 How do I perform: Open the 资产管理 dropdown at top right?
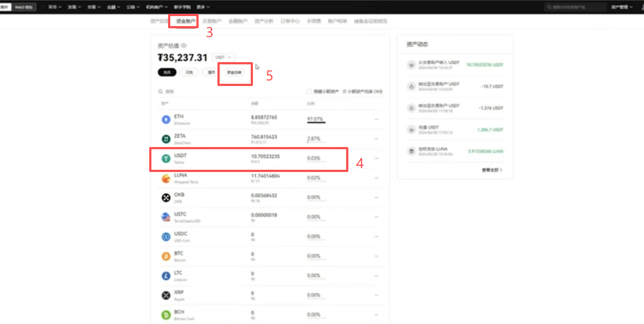(x=622, y=7)
